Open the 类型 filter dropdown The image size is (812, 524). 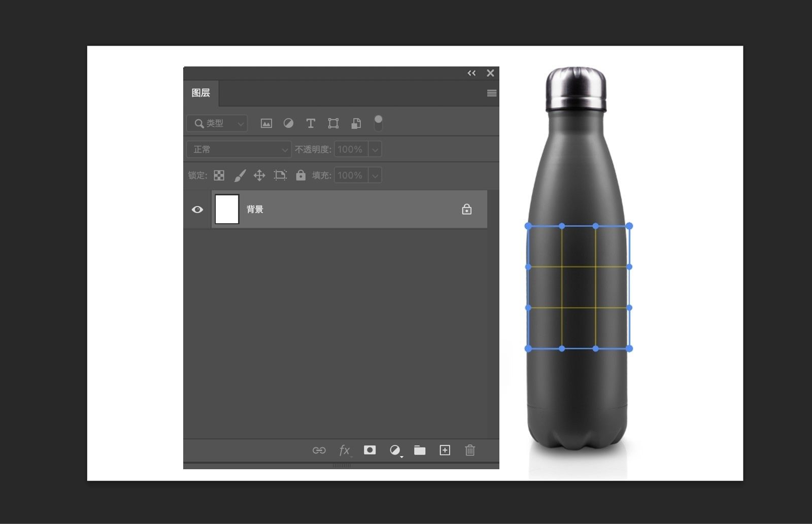click(217, 123)
